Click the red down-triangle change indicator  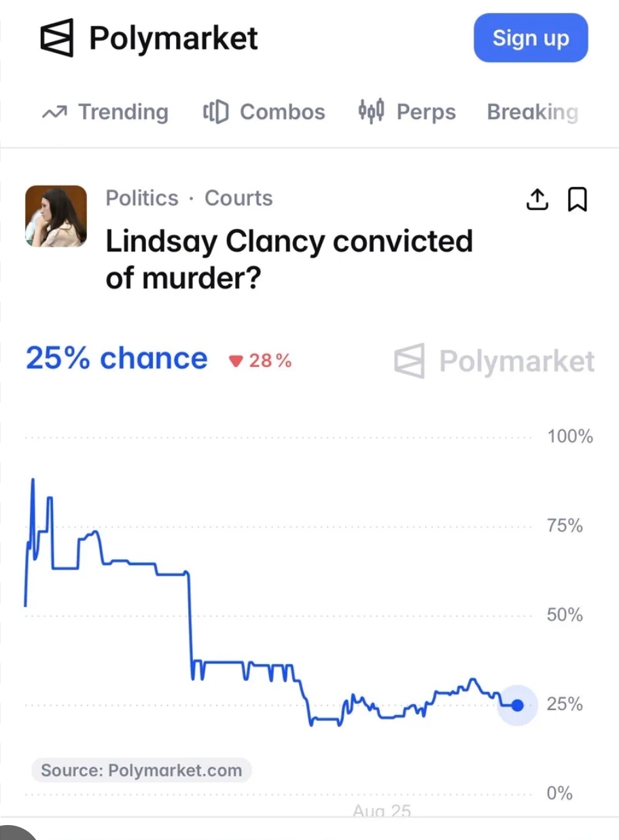coord(235,362)
